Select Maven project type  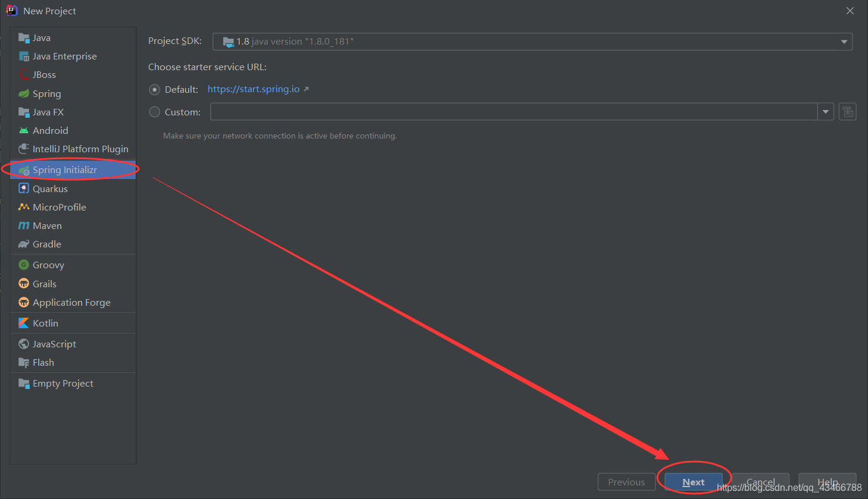73,226
